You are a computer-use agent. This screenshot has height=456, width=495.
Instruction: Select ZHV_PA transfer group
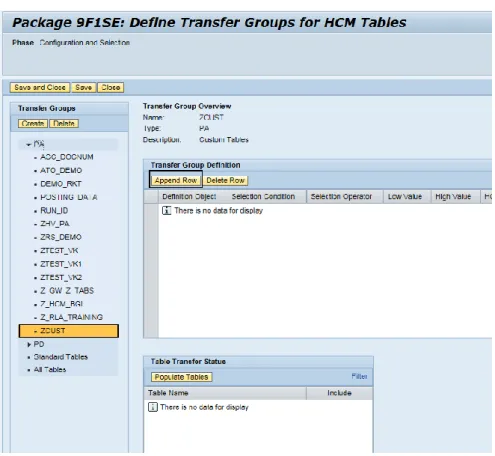pyautogui.click(x=55, y=224)
